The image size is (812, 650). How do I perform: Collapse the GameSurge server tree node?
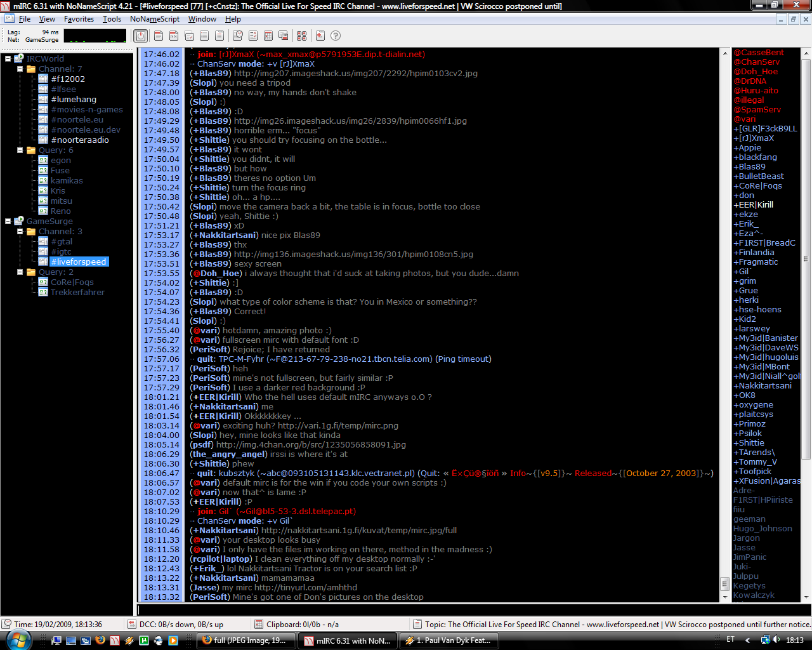point(8,222)
